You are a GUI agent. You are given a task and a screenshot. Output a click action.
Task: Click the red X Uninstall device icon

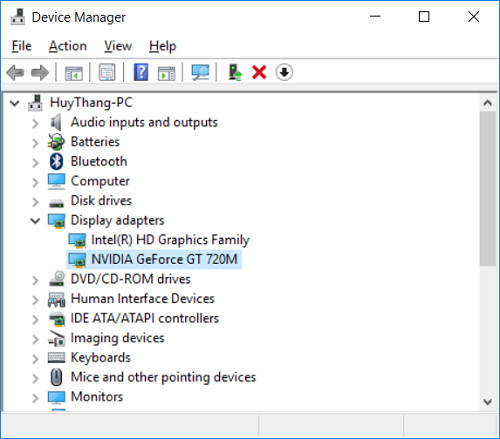tap(259, 72)
